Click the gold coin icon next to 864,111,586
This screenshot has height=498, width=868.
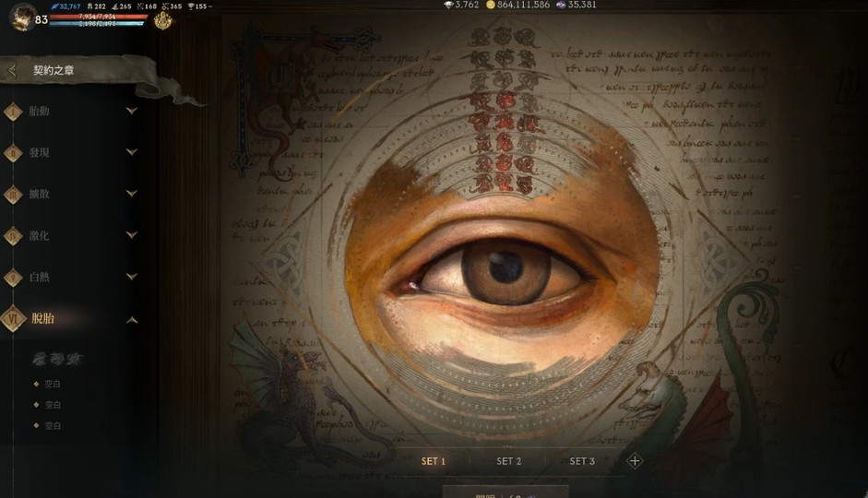491,5
